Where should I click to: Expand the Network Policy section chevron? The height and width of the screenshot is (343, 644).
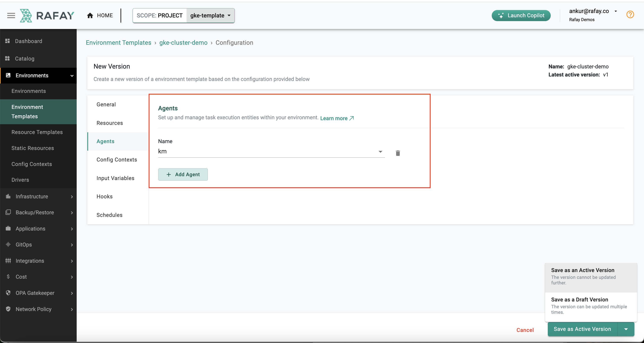tap(72, 309)
